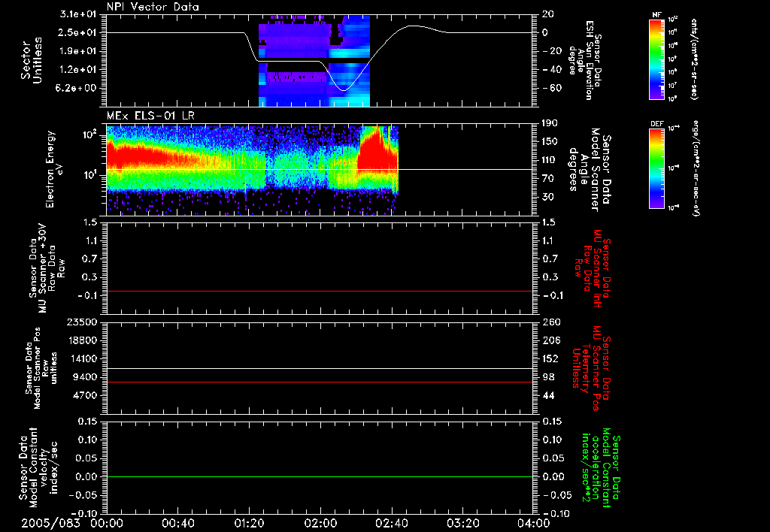Select the "MEx ELS-01 LR" panel title
The height and width of the screenshot is (532, 770).
(150, 116)
